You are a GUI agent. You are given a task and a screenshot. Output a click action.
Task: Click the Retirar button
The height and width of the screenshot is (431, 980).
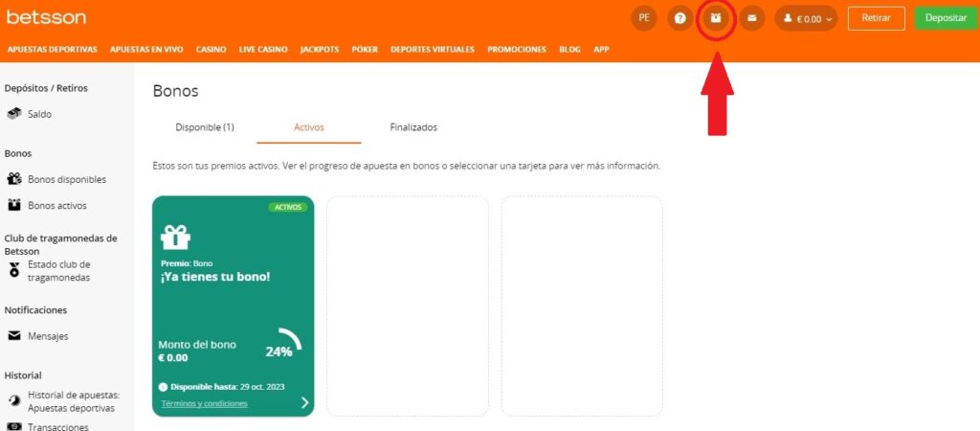(877, 19)
